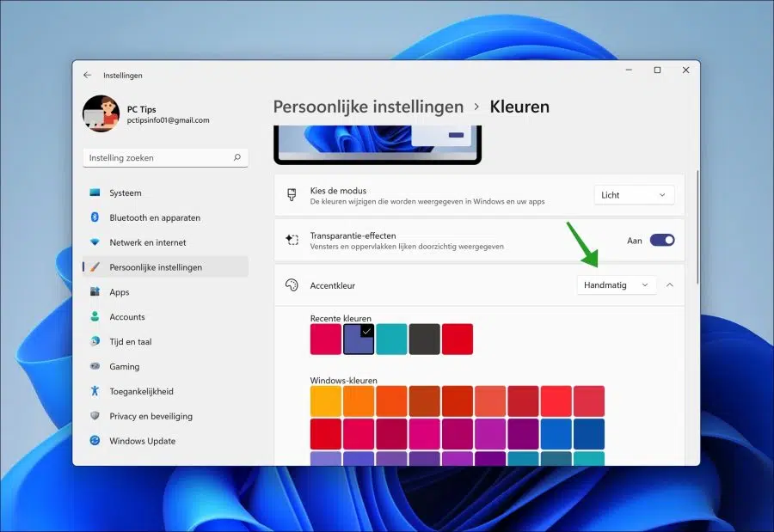Pick the pink-red first recent color
Screen dimensions: 774x532
pyautogui.click(x=326, y=339)
